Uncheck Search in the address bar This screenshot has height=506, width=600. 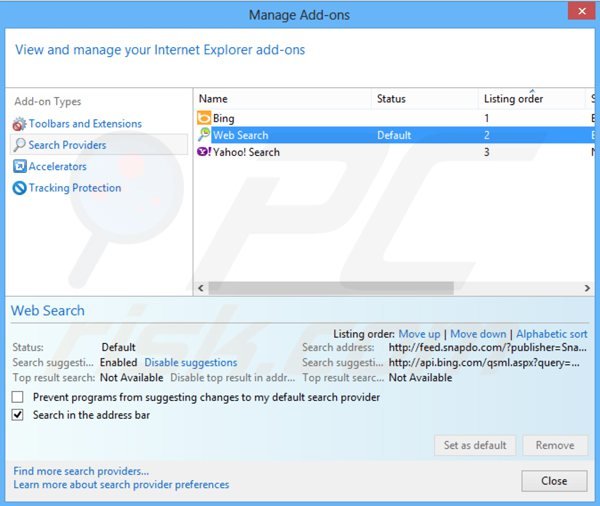(18, 415)
